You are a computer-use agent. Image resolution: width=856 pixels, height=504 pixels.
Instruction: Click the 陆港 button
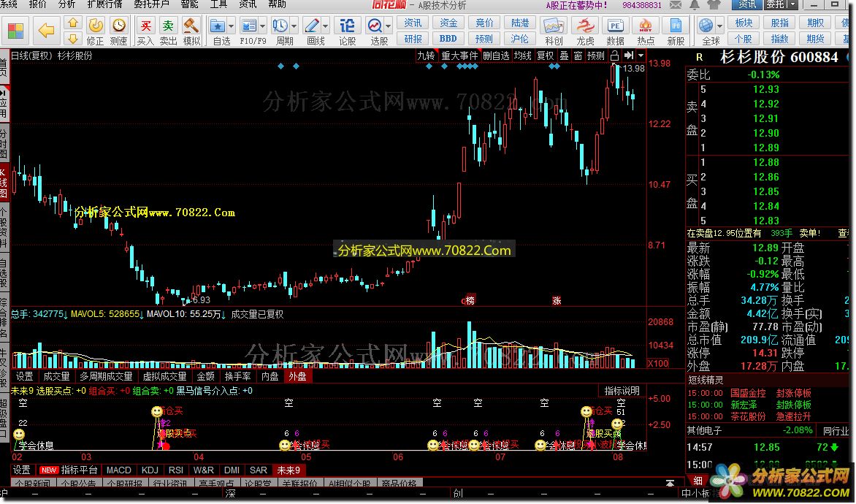coord(520,23)
